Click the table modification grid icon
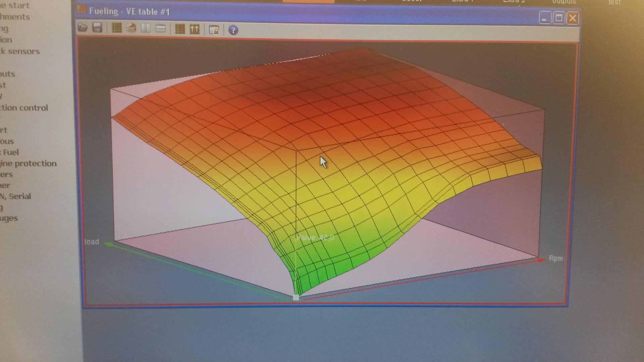644x362 pixels. (x=180, y=29)
